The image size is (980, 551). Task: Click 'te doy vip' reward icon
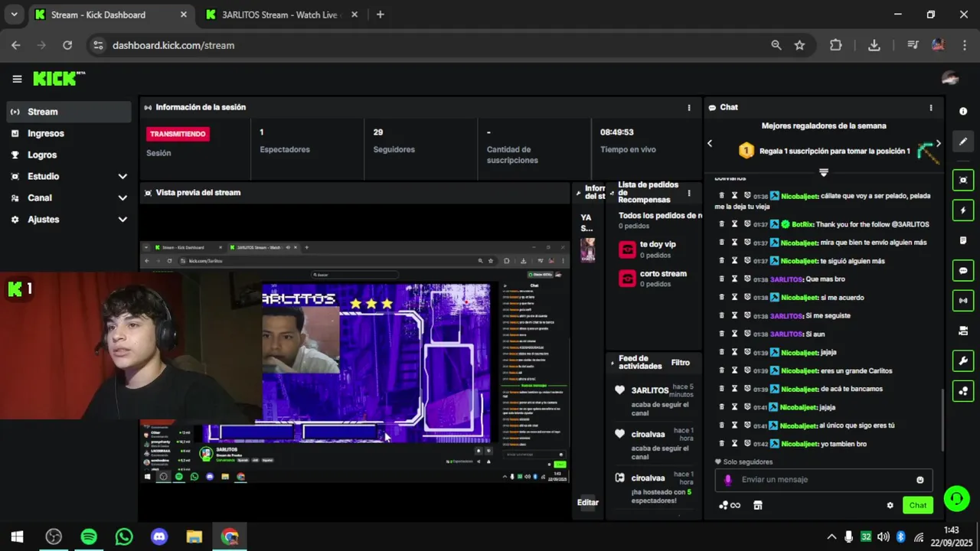pos(627,249)
